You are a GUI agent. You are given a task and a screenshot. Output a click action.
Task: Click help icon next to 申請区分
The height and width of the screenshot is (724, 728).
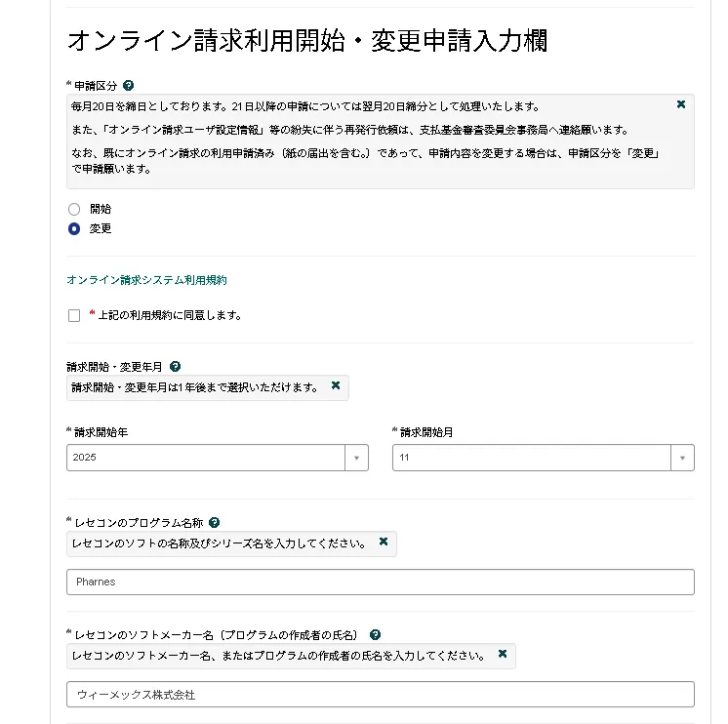pyautogui.click(x=129, y=86)
